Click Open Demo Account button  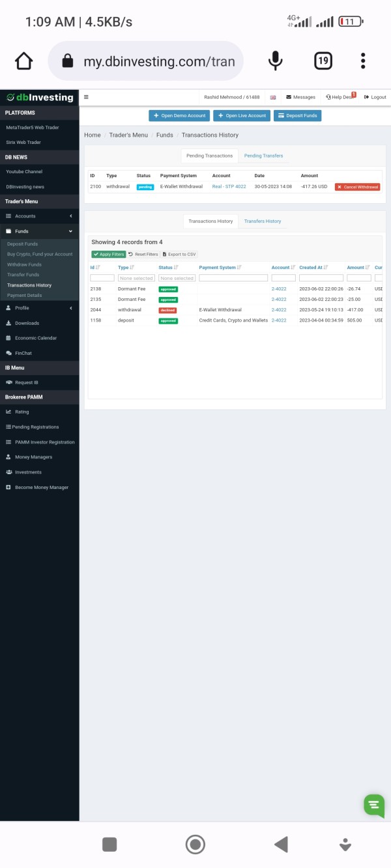(179, 115)
